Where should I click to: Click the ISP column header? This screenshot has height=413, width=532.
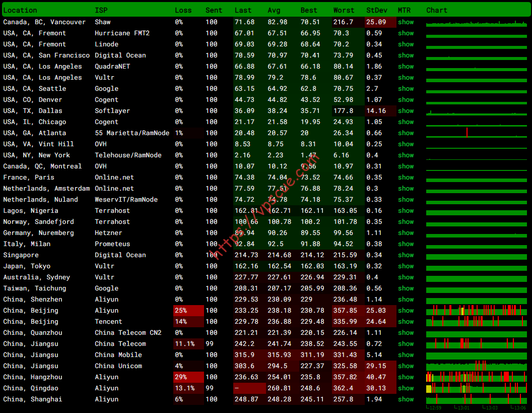101,10
